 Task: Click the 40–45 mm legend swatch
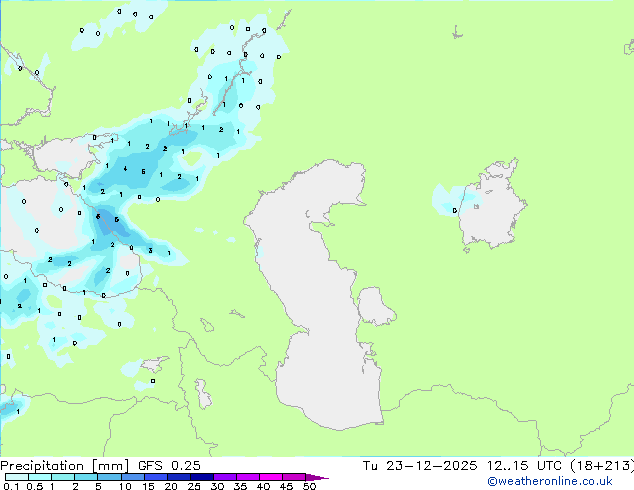[270, 477]
